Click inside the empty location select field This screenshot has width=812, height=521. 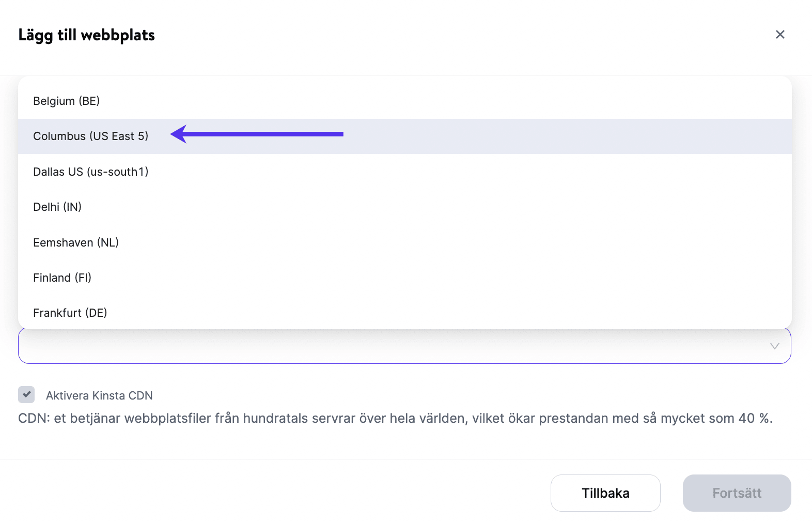(x=393, y=346)
